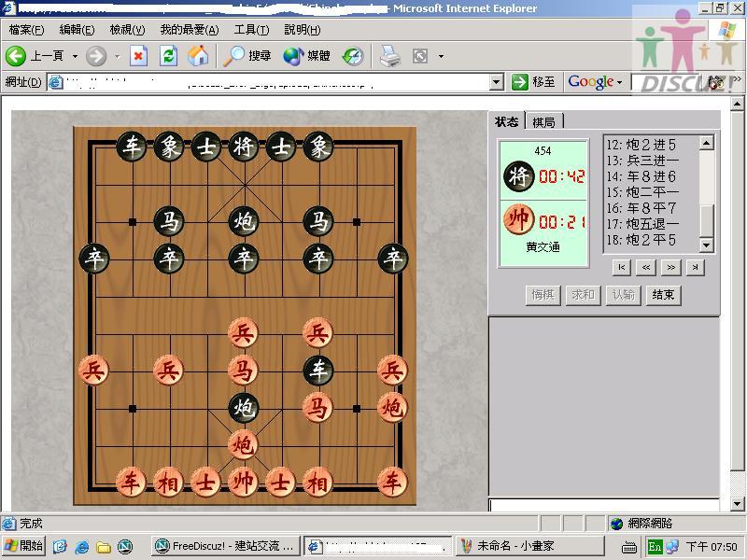Screen dimensions: 747x560
Task: Click the Forward arrow toolbar button
Action: click(96, 56)
